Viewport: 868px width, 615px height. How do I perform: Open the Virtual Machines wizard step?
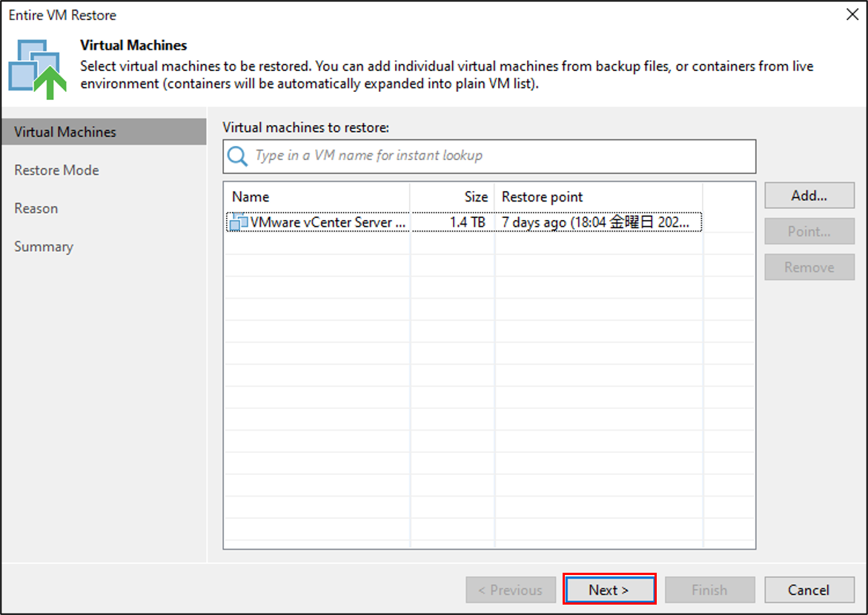pyautogui.click(x=104, y=132)
